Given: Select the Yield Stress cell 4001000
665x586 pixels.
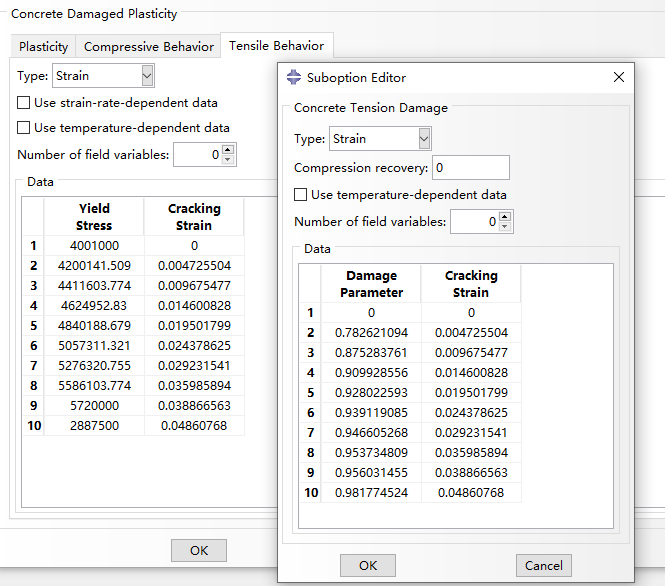Looking at the screenshot, I should coord(94,245).
